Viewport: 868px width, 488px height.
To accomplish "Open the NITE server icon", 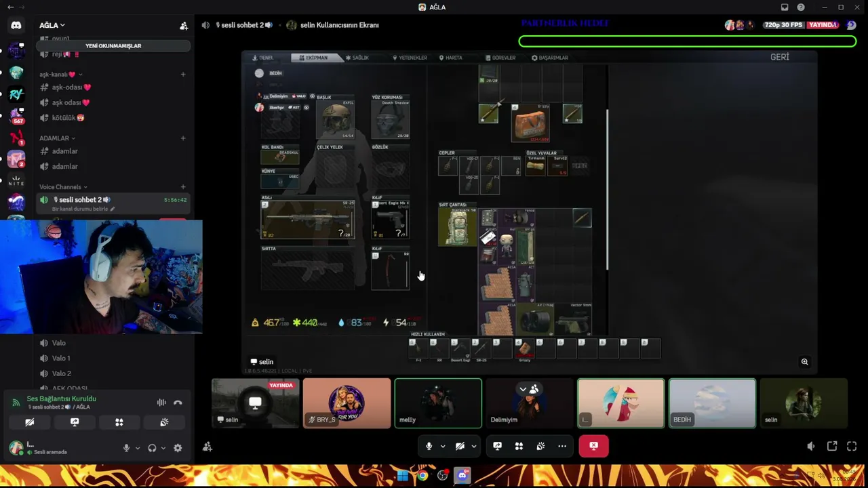I will 16,181.
